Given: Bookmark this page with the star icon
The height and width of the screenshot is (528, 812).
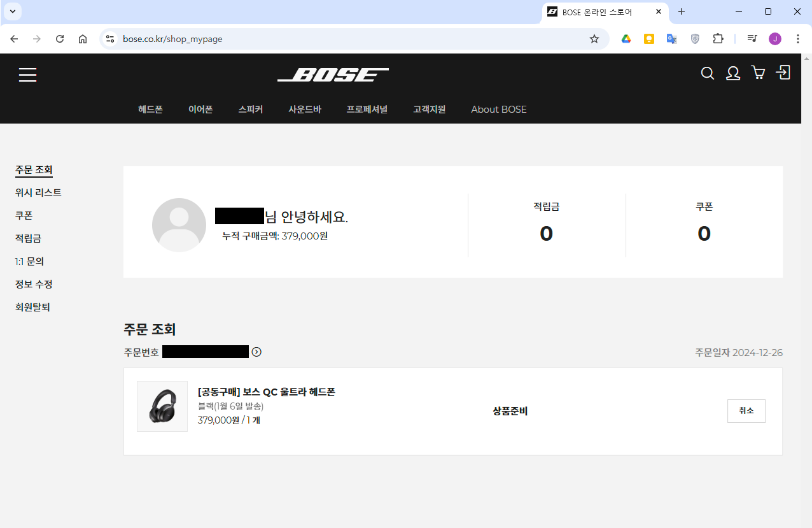Looking at the screenshot, I should pyautogui.click(x=594, y=39).
